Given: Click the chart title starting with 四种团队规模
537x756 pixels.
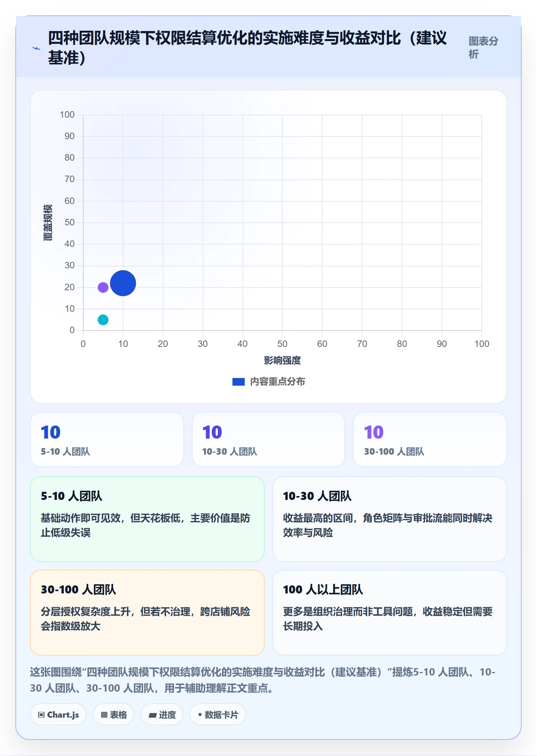Looking at the screenshot, I should 247,48.
